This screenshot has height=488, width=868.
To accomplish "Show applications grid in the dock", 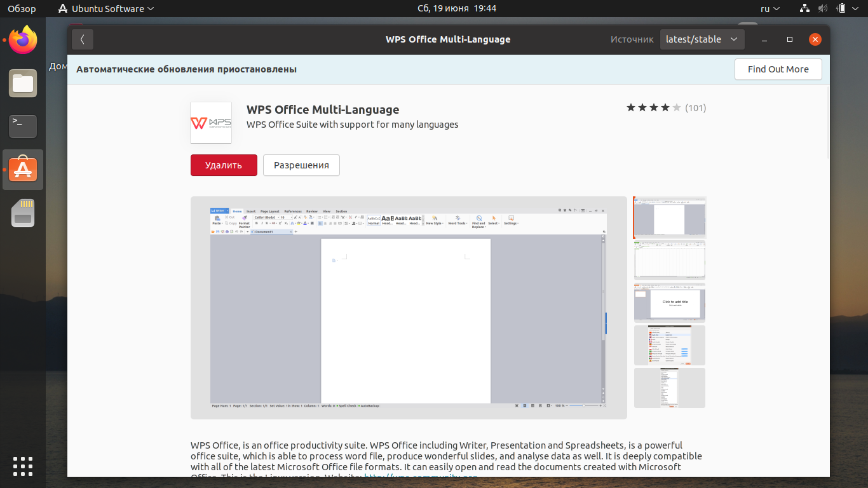I will [23, 466].
